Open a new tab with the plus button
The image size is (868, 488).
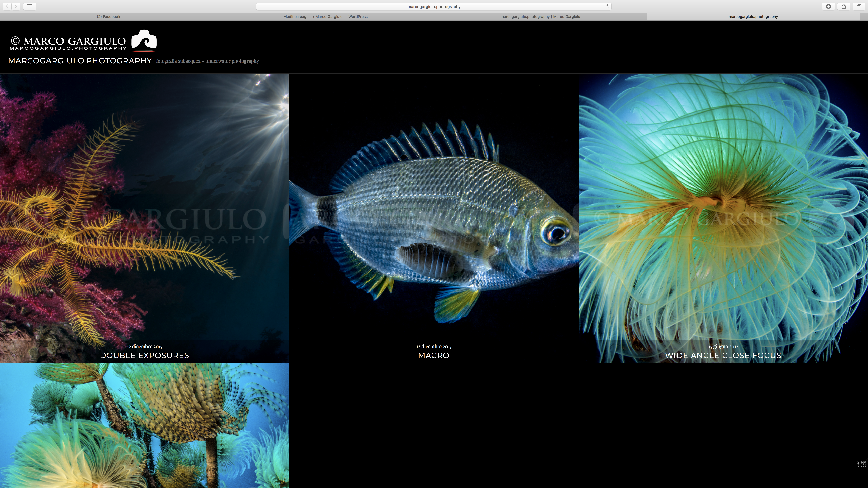864,16
